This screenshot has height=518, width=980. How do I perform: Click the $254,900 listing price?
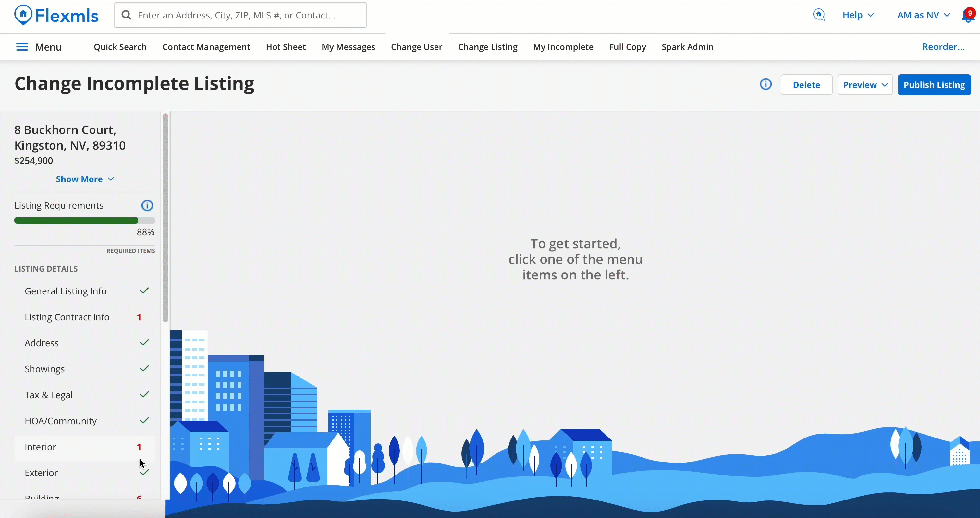click(34, 161)
